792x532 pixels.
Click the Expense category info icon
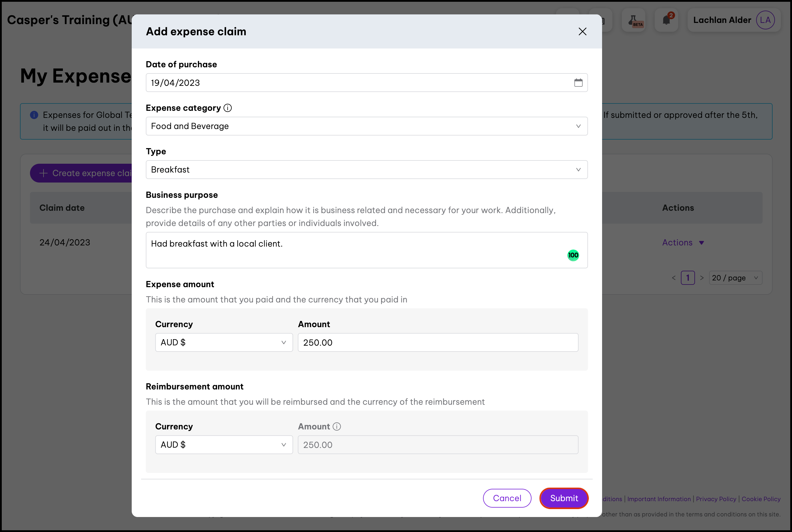[228, 108]
